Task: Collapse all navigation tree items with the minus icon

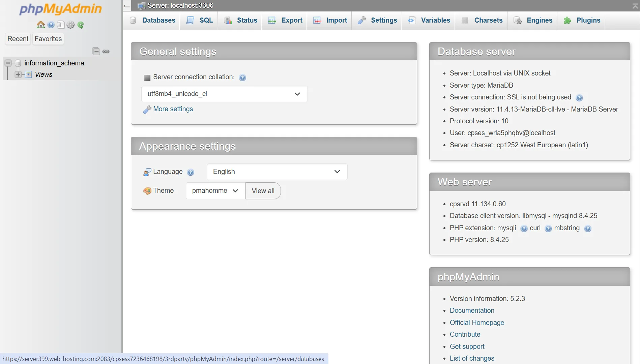Action: click(x=96, y=51)
